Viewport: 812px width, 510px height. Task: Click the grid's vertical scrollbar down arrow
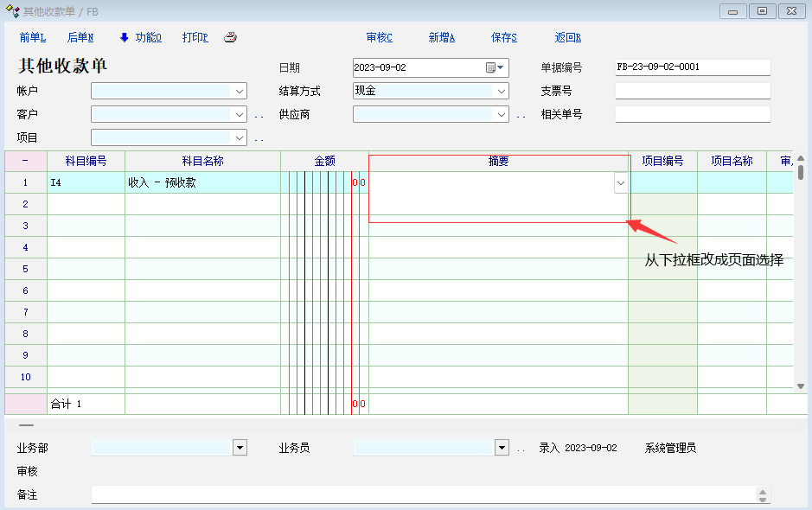pos(801,386)
